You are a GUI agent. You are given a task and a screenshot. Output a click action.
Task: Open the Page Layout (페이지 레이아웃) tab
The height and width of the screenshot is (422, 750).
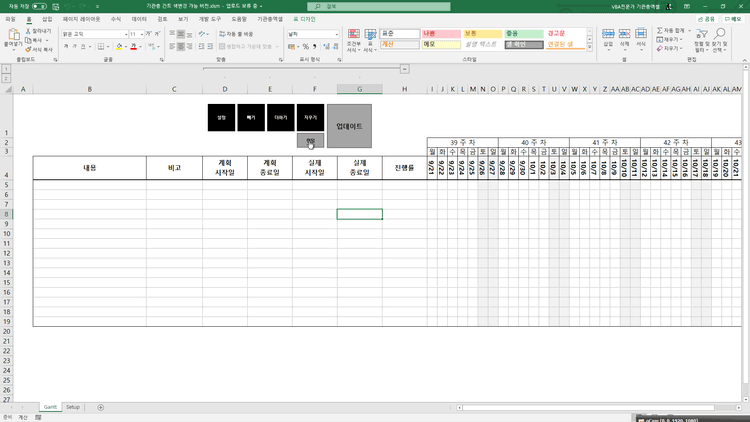(x=81, y=19)
